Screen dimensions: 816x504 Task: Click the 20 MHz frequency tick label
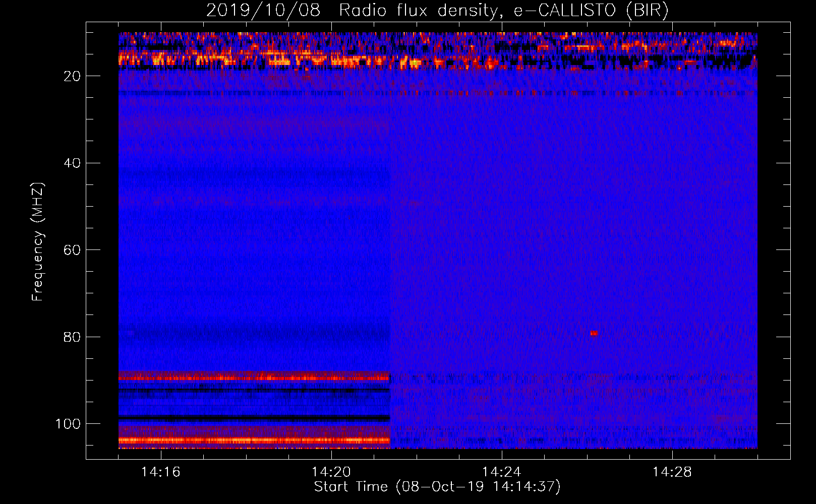click(x=72, y=76)
